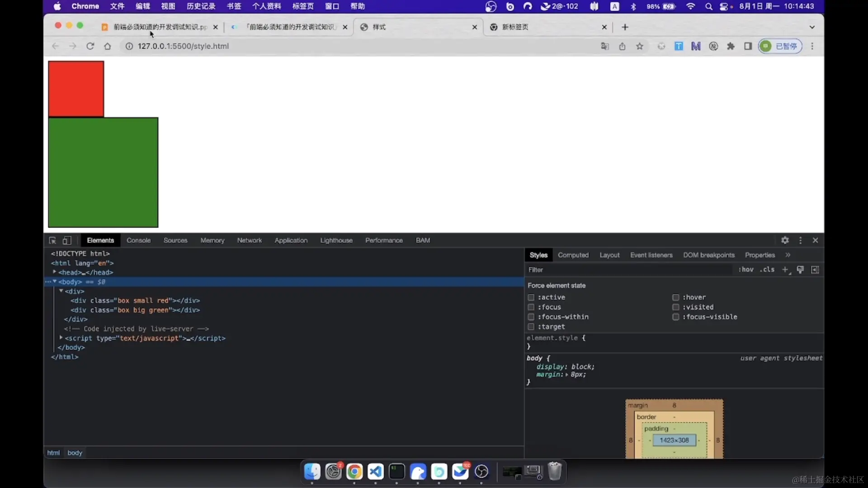Toggle the device toolbar icon

pyautogui.click(x=67, y=240)
